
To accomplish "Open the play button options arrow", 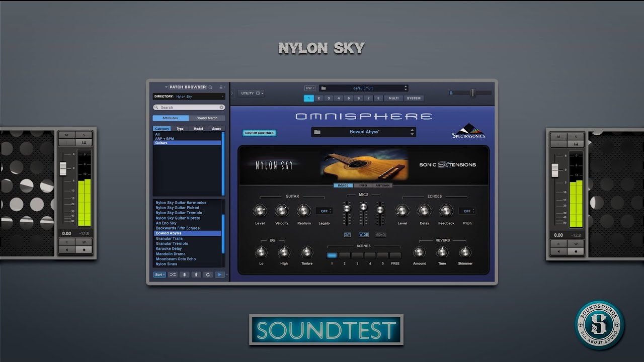I will (227, 275).
